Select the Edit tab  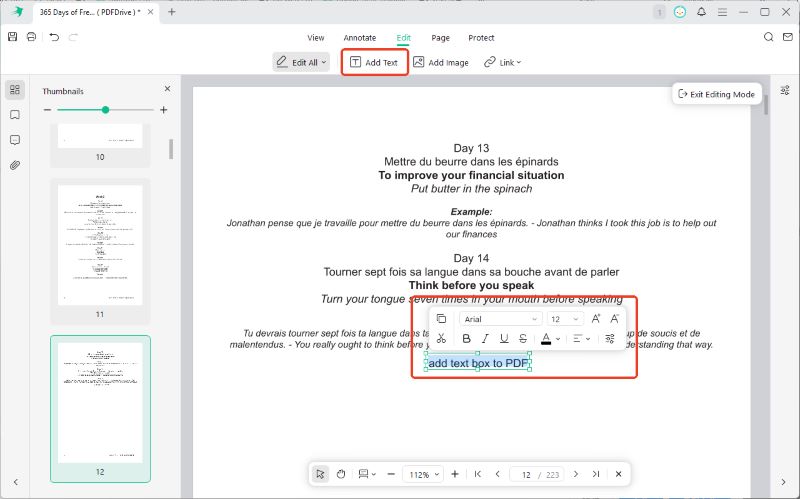[x=403, y=38]
